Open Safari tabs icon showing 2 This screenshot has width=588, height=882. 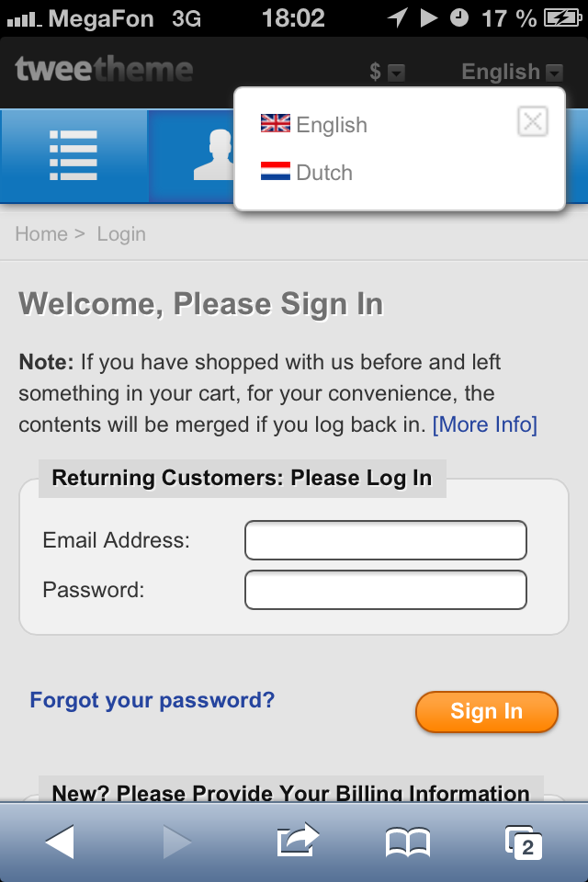[524, 842]
